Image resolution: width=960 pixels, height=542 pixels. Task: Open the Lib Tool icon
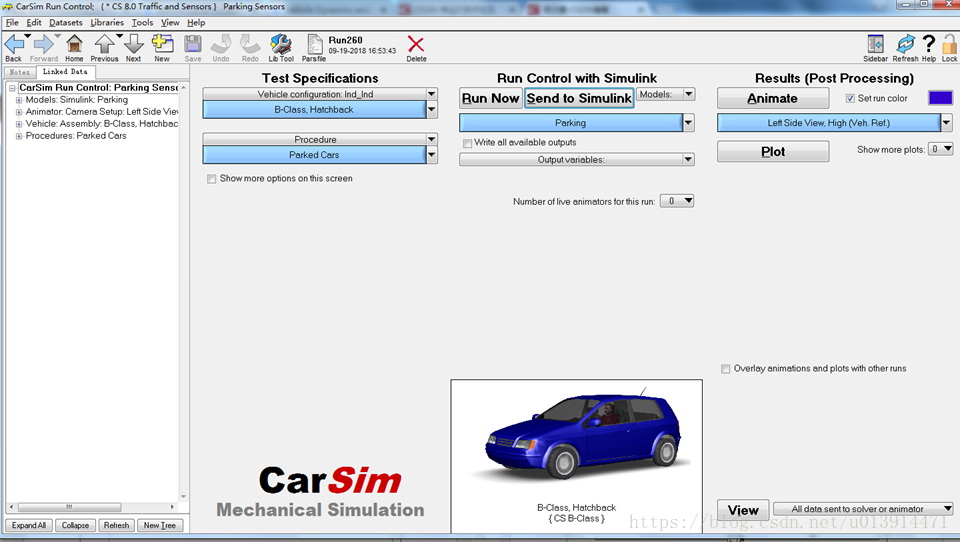point(281,44)
